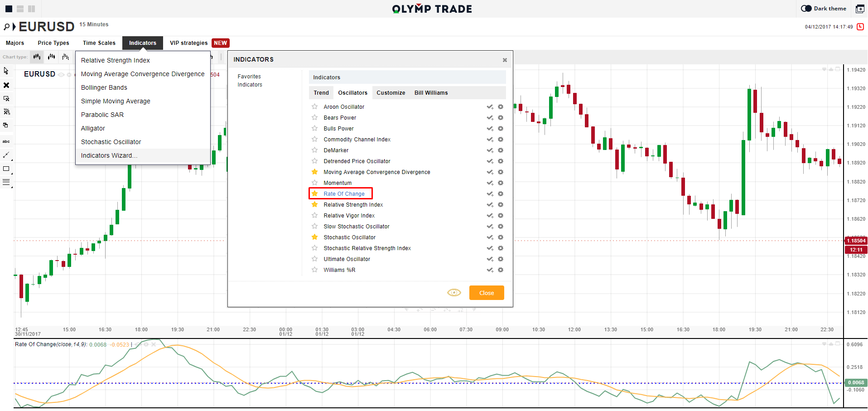Open Time Scales dropdown menu
Image resolution: width=868 pixels, height=411 pixels.
99,43
